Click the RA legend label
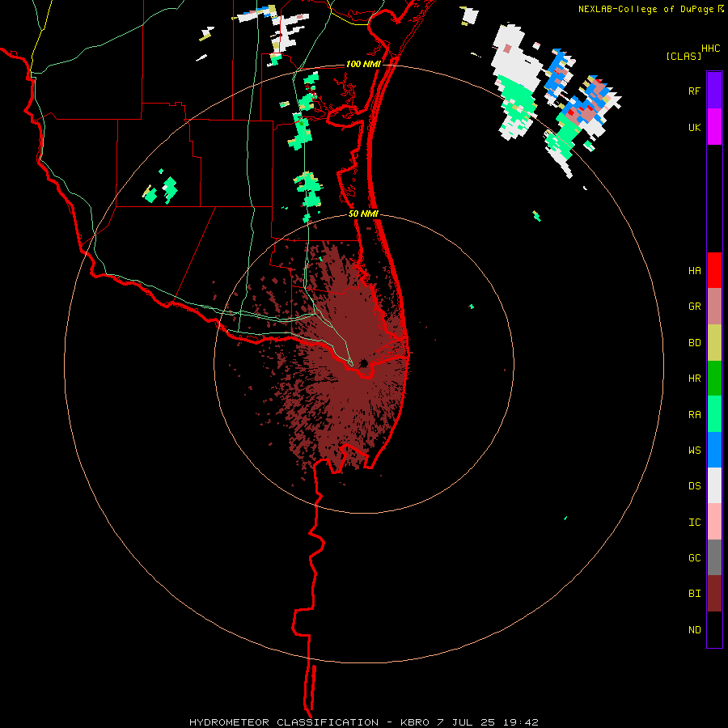 pos(694,415)
